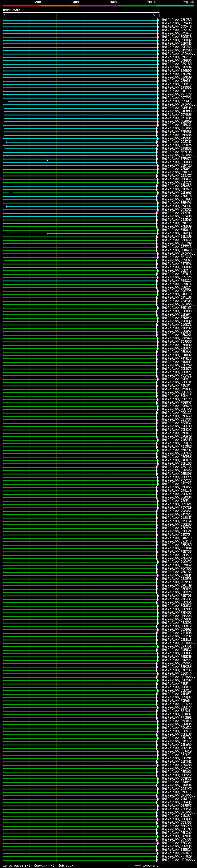Select the red 20% identity legend segment
Image resolution: width=197 pixels, height=868 pixels.
pyautogui.click(x=22, y=6)
